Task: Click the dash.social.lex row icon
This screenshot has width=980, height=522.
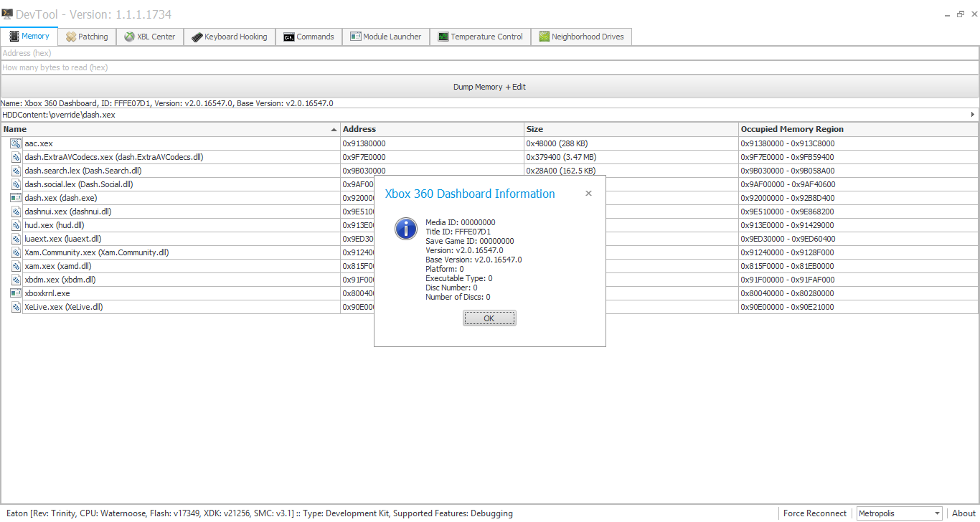Action: (x=16, y=184)
